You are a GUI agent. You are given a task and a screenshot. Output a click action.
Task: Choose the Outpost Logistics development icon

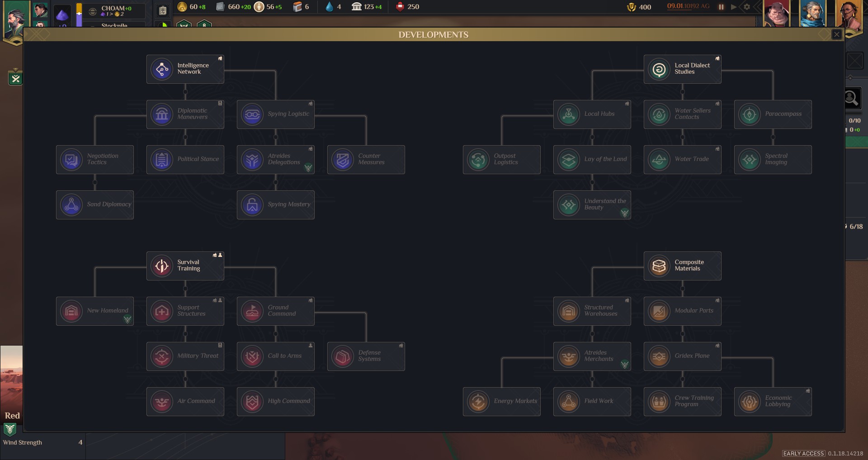478,160
